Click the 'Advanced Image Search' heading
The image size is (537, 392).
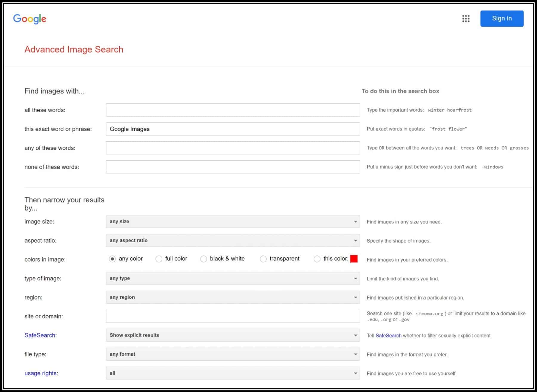pyautogui.click(x=74, y=49)
